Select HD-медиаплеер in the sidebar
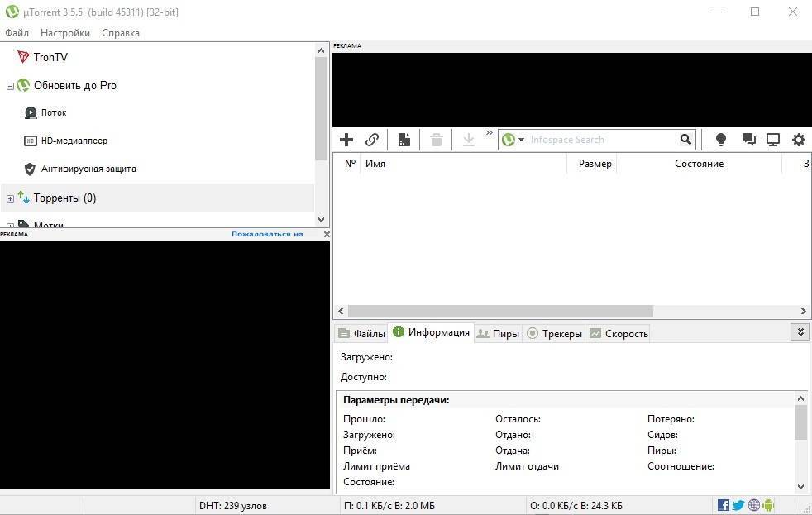812x515 pixels. (x=74, y=141)
